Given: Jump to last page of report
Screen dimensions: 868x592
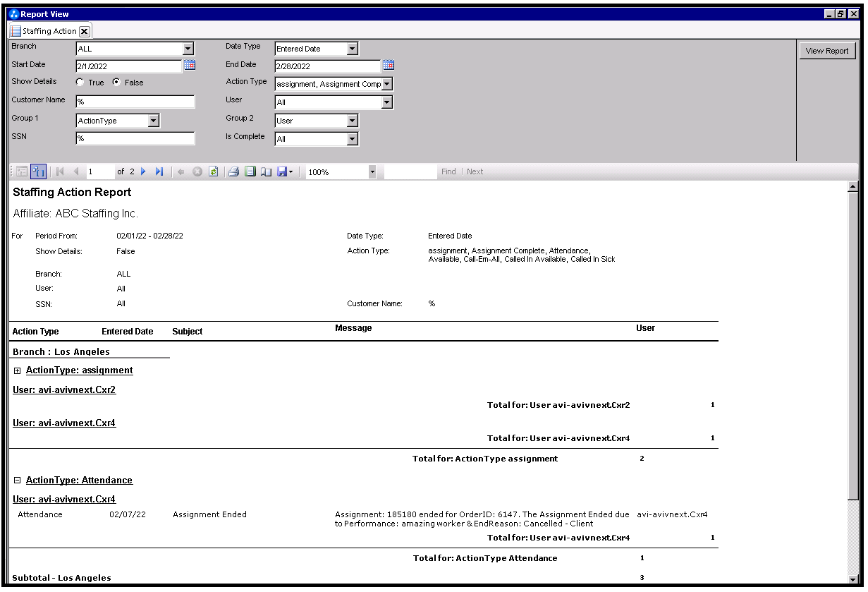Looking at the screenshot, I should [159, 171].
